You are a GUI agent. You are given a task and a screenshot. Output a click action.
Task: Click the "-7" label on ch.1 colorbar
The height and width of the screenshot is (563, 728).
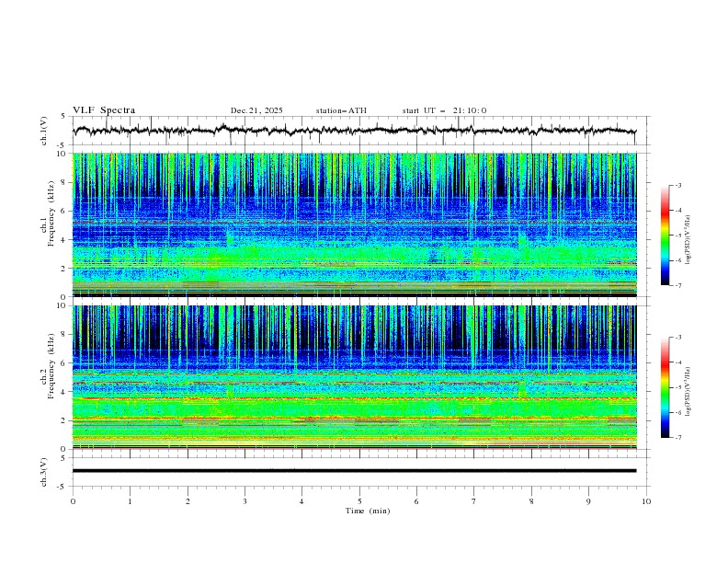pyautogui.click(x=678, y=286)
